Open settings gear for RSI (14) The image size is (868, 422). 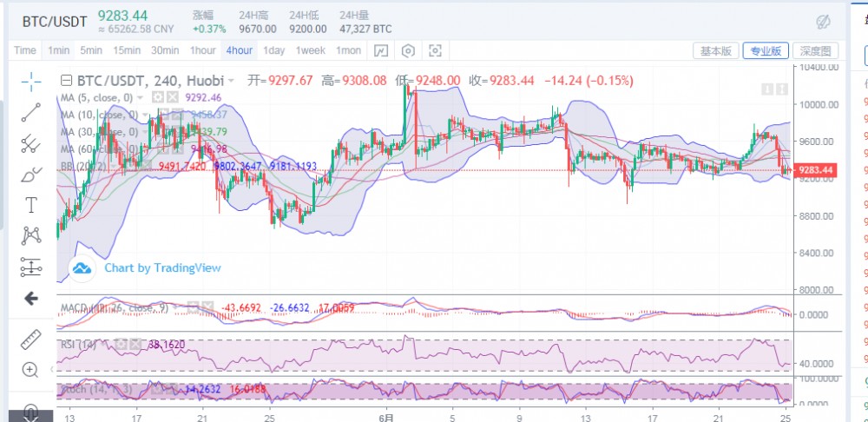[120, 345]
